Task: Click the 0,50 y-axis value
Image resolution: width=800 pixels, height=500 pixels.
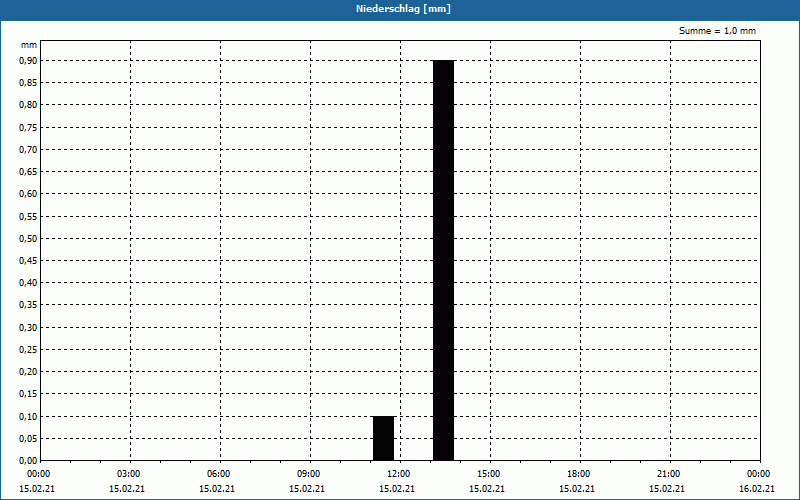Action: click(x=28, y=238)
